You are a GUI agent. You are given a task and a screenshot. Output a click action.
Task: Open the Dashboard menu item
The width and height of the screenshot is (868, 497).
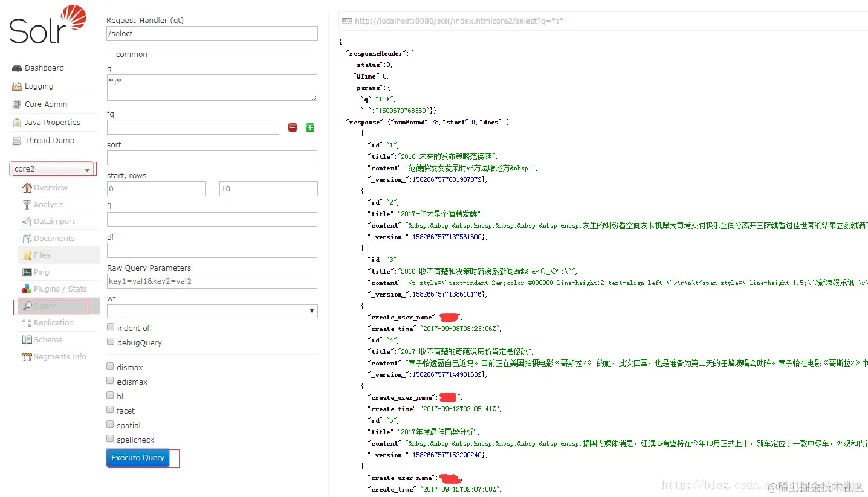point(44,68)
